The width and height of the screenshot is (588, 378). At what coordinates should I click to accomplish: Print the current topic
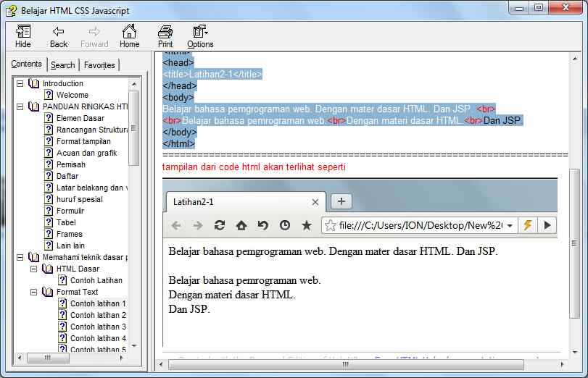coord(165,36)
